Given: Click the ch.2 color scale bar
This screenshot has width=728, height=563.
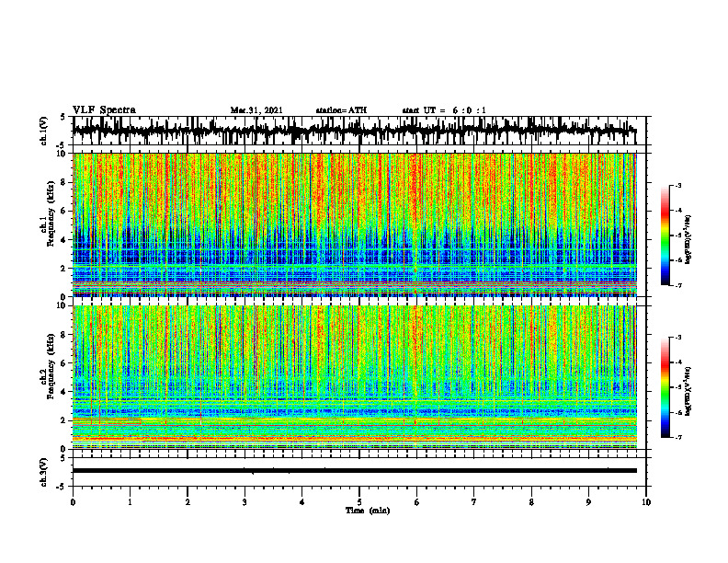Looking at the screenshot, I should coord(665,387).
